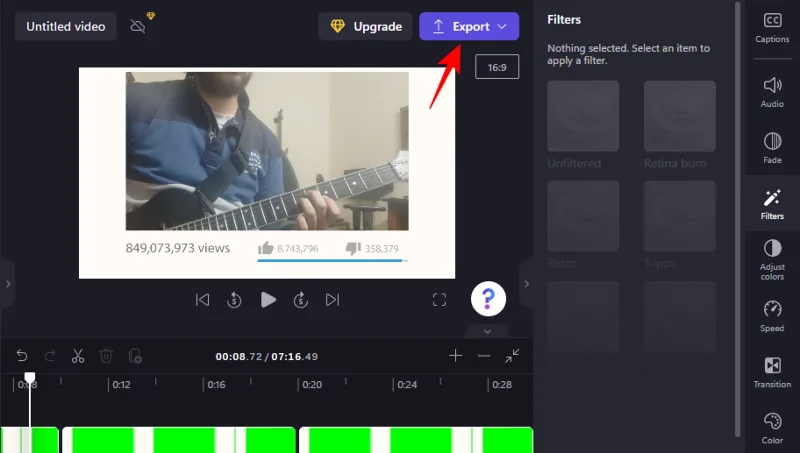800x453 pixels.
Task: Duplicate the selected clip
Action: click(x=135, y=356)
